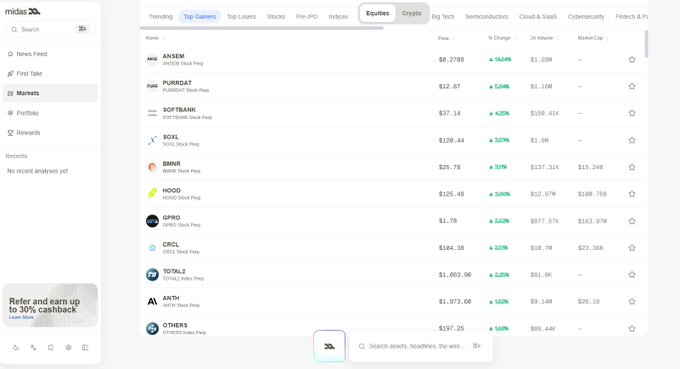Click the SOFTBANK asset logo

pyautogui.click(x=152, y=113)
